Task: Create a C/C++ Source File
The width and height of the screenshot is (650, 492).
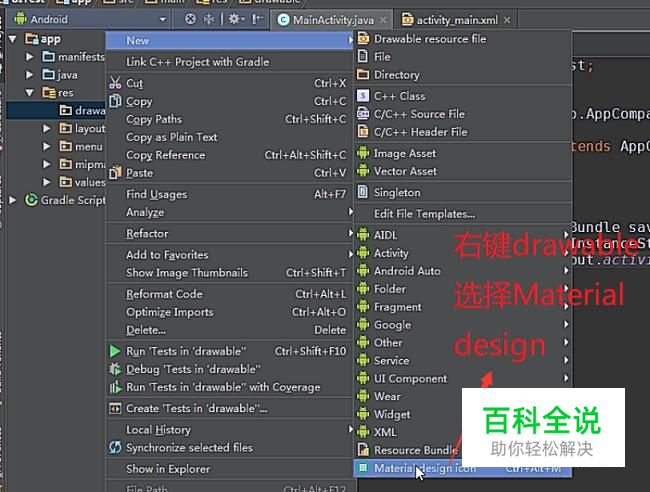Action: coord(463,114)
